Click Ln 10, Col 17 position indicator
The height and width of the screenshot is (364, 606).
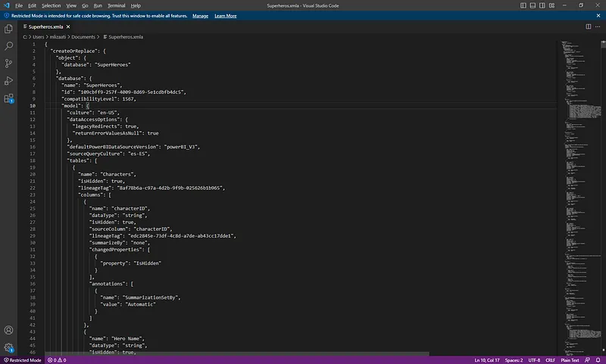tap(487, 360)
